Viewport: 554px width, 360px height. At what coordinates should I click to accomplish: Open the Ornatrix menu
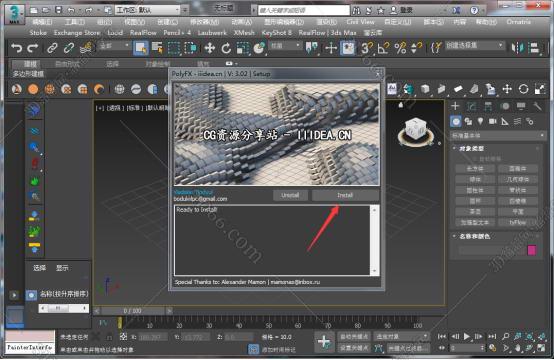click(518, 22)
